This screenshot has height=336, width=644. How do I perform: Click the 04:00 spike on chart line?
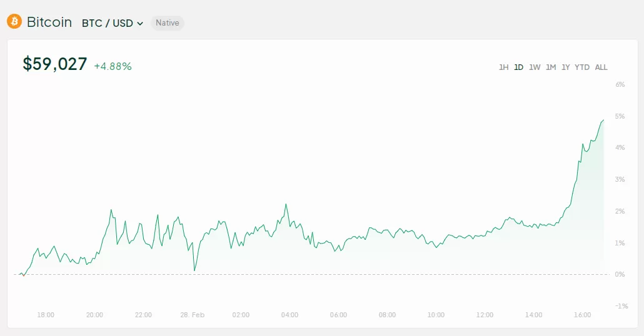coord(286,204)
